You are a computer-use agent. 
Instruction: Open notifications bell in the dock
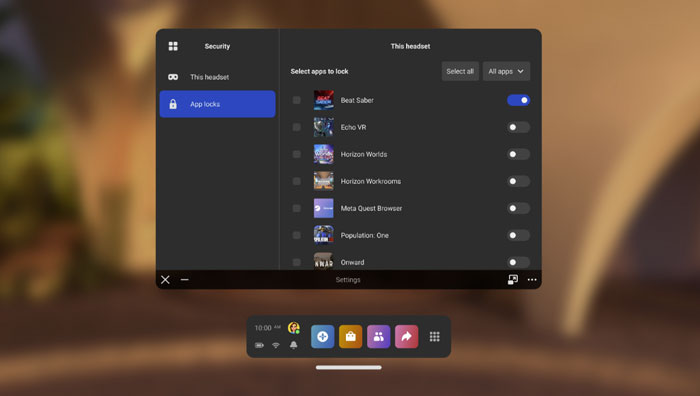(293, 345)
